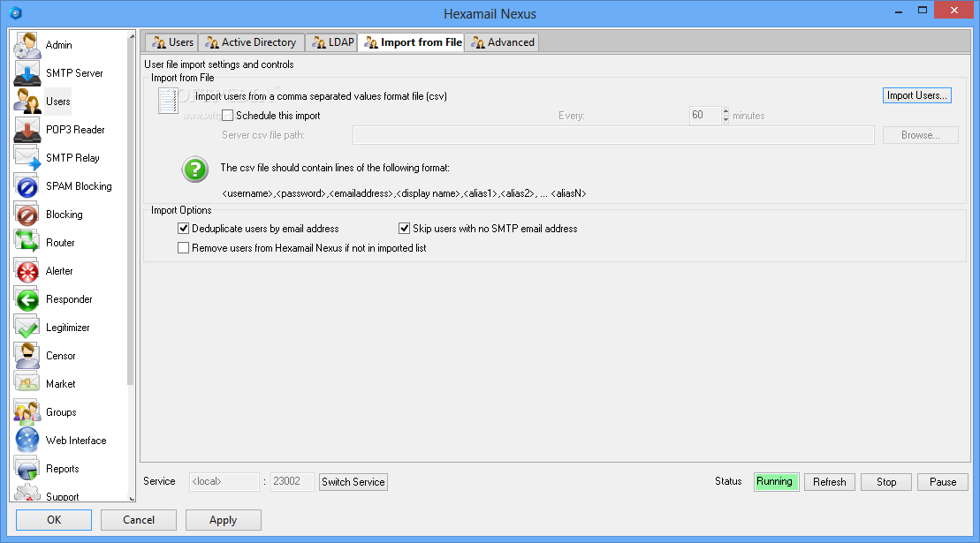Select the Legitimizer checkmark icon
Image resolution: width=980 pixels, height=543 pixels.
[x=27, y=327]
